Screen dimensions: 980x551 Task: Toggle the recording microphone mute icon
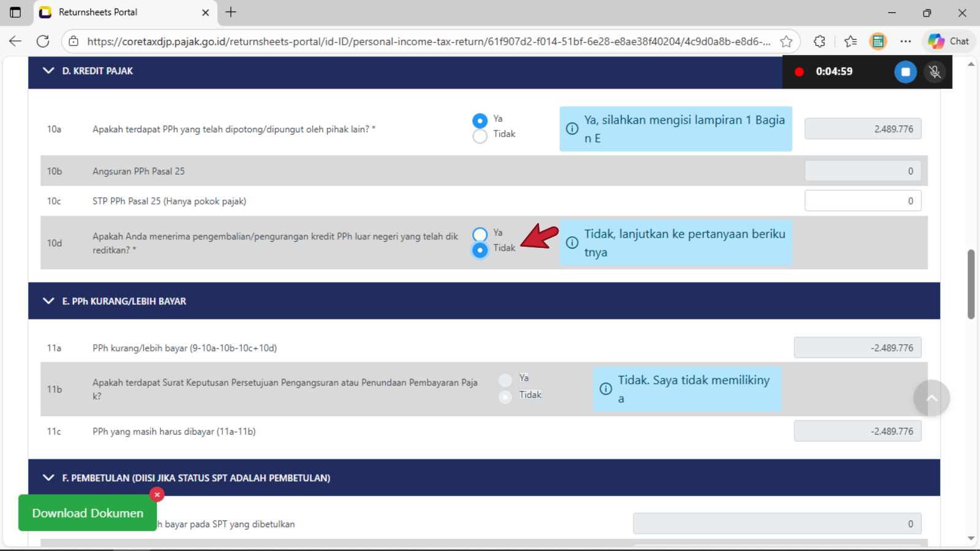[x=934, y=72]
